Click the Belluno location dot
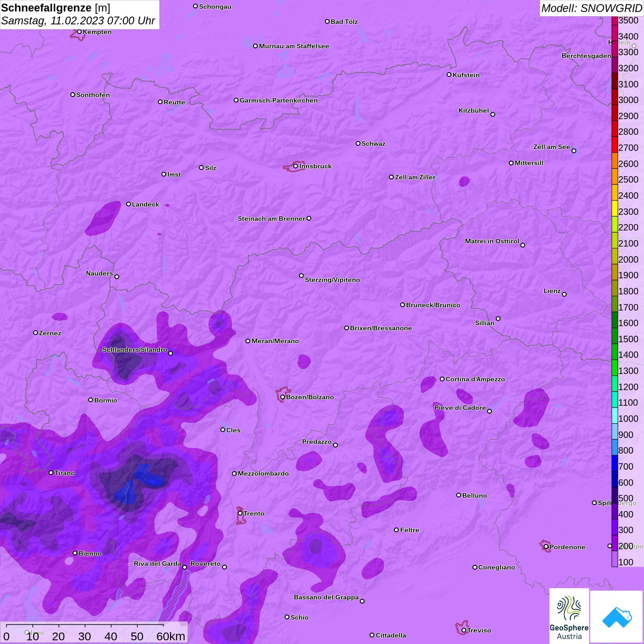This screenshot has width=644, height=644. [459, 495]
